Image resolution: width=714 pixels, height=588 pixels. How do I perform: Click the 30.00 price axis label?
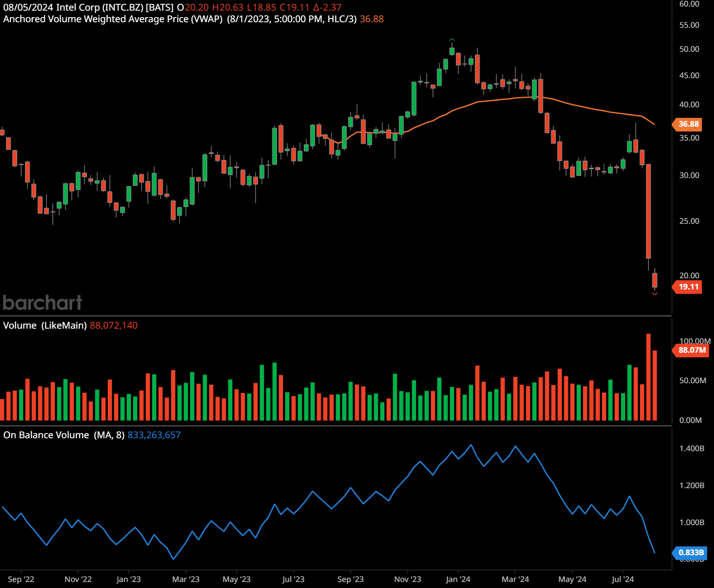[x=689, y=175]
